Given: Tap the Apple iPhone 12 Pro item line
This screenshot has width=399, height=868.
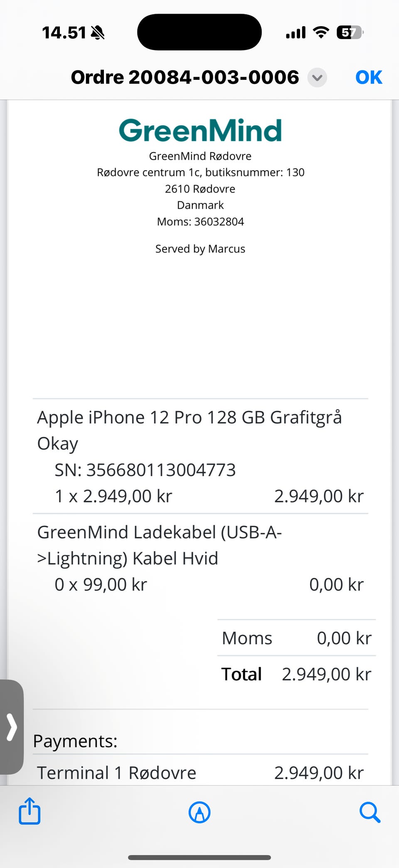Looking at the screenshot, I should coord(189,418).
